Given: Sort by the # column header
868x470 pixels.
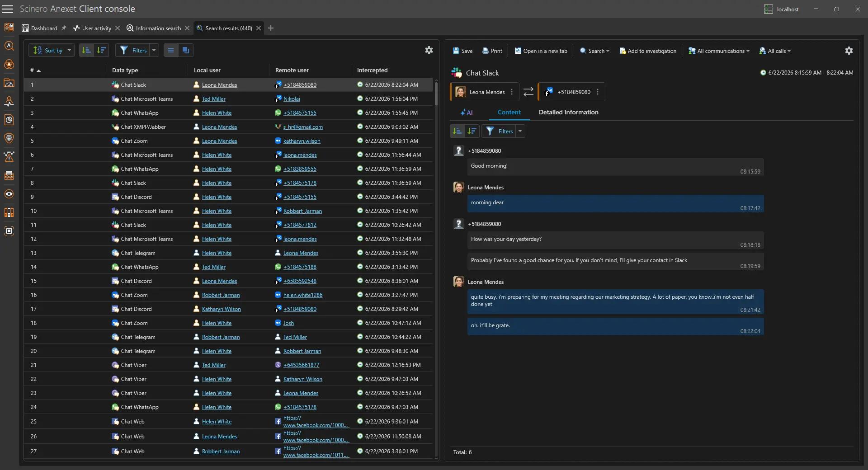Looking at the screenshot, I should coord(35,70).
